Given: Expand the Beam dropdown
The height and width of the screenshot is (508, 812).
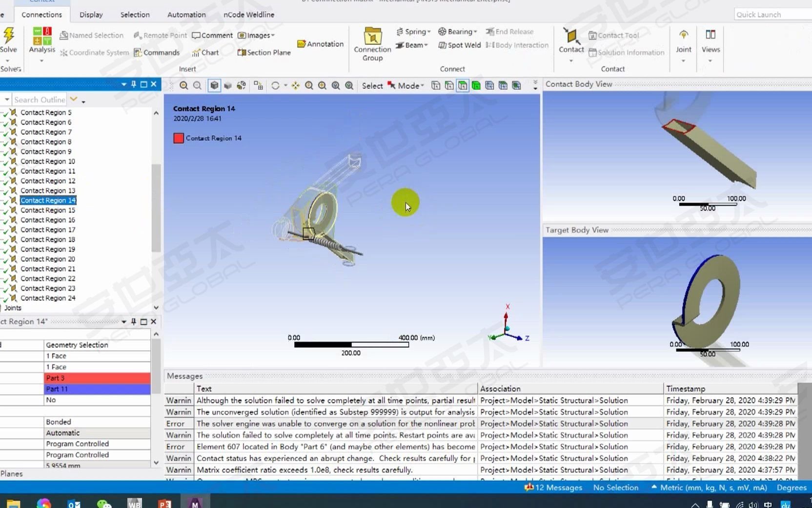Looking at the screenshot, I should (x=412, y=45).
